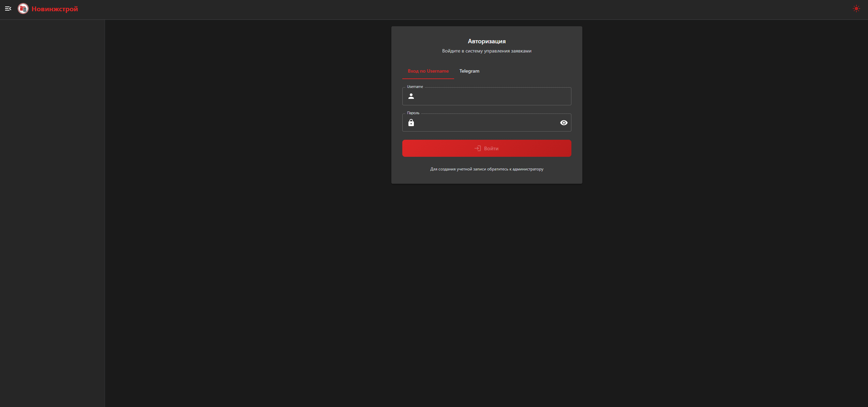Switch to the Telegram login tab
The width and height of the screenshot is (868, 407).
tap(469, 71)
